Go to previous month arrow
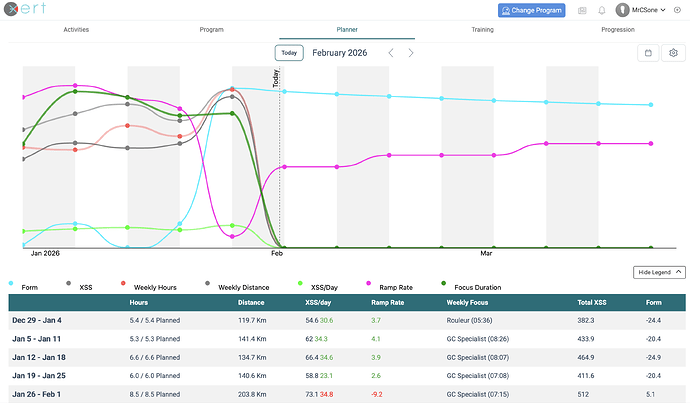The height and width of the screenshot is (403, 690). pyautogui.click(x=391, y=52)
